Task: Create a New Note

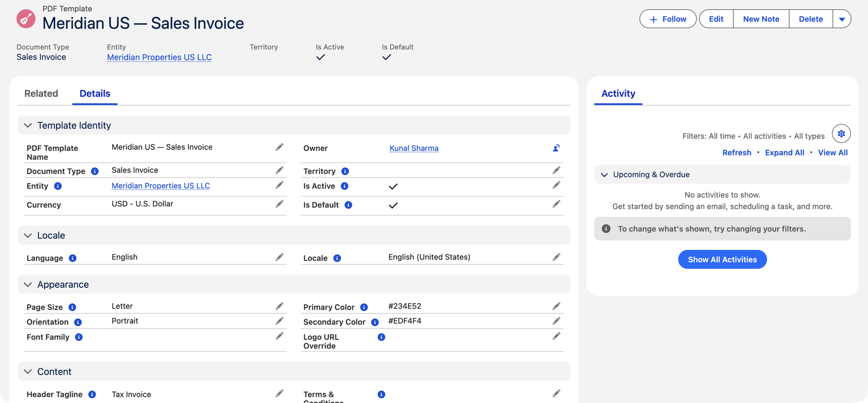Action: (x=761, y=19)
